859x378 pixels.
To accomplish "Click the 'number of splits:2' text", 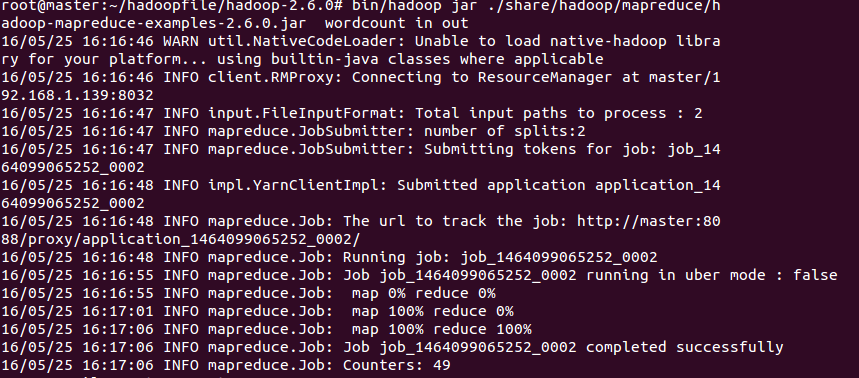I will tap(505, 131).
